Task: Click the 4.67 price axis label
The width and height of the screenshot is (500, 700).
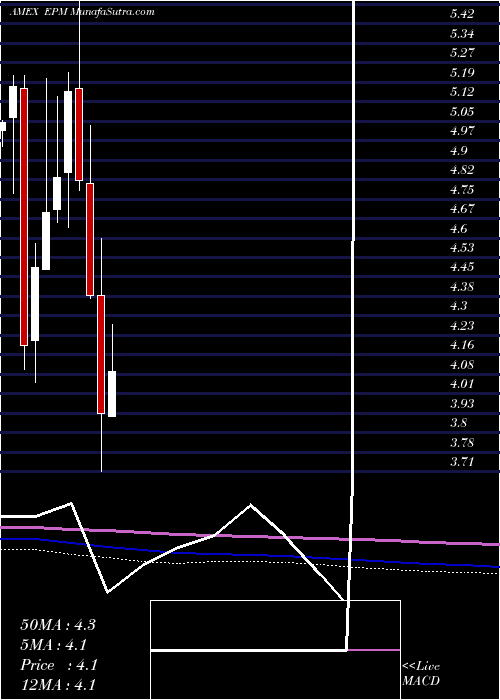Action: 462,208
